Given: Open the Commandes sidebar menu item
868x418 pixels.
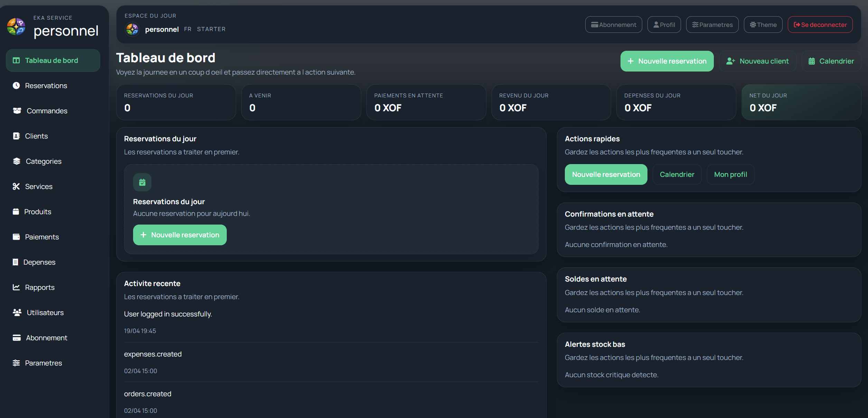Looking at the screenshot, I should point(47,111).
